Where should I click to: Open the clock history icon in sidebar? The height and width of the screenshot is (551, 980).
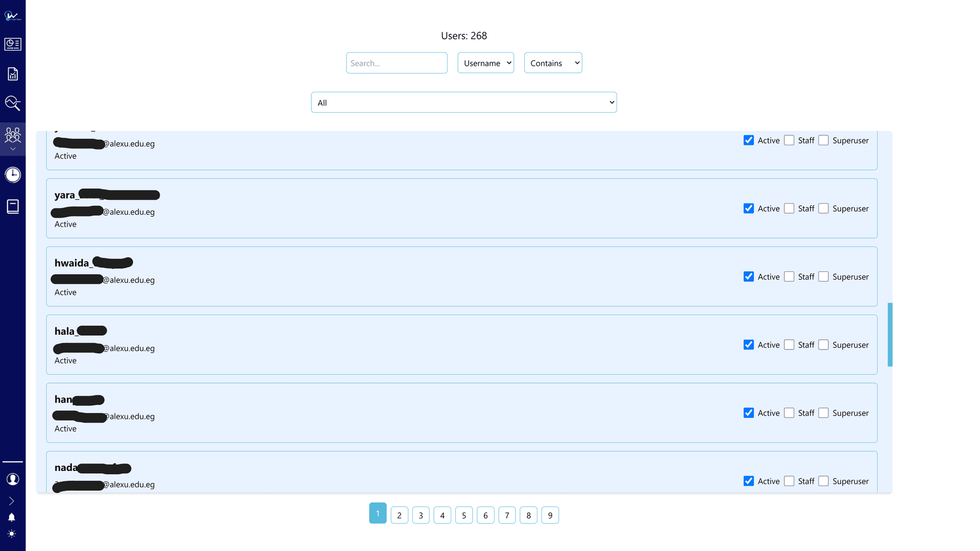click(13, 175)
